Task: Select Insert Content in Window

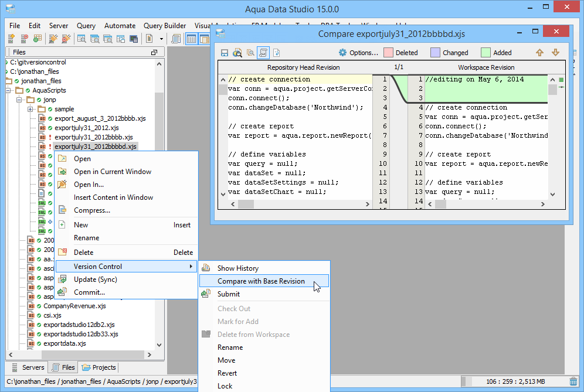Action: point(127,197)
